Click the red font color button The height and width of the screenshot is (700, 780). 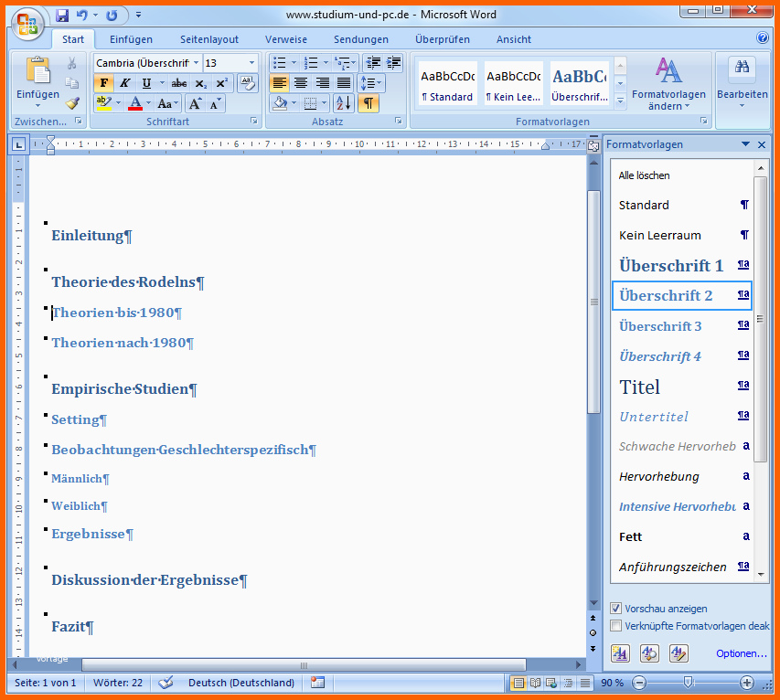pyautogui.click(x=134, y=103)
